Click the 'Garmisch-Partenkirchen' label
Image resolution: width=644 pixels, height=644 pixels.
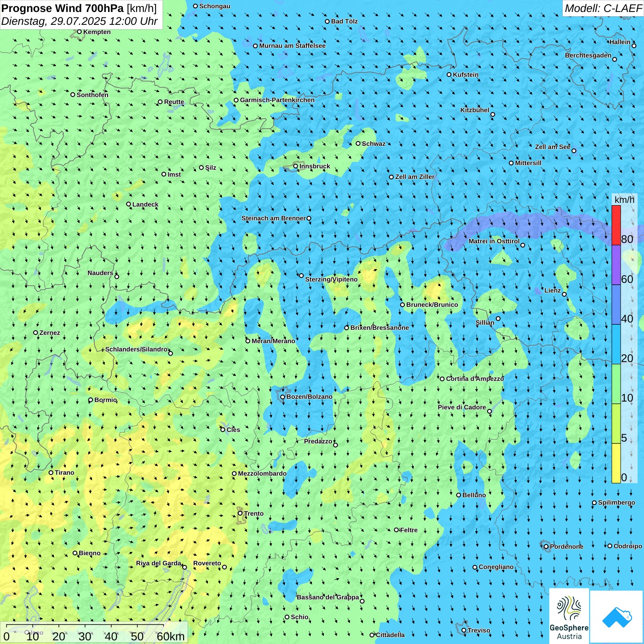point(277,100)
